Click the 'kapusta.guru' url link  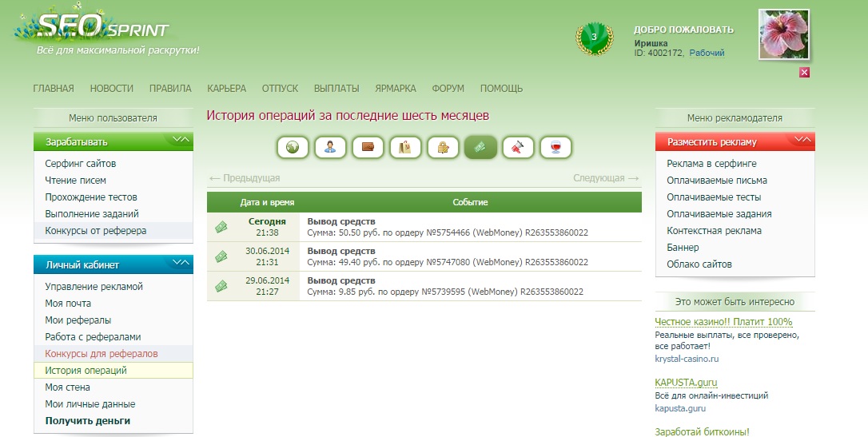tap(680, 409)
